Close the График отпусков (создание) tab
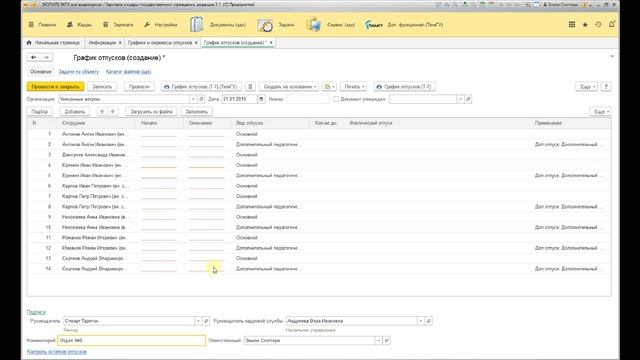The height and width of the screenshot is (360, 640). 271,42
